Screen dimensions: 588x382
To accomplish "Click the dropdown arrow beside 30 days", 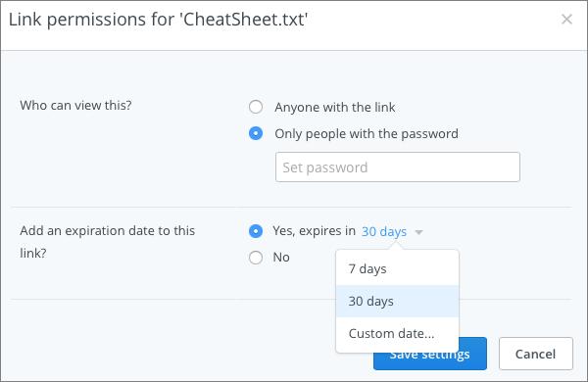I will pos(418,232).
